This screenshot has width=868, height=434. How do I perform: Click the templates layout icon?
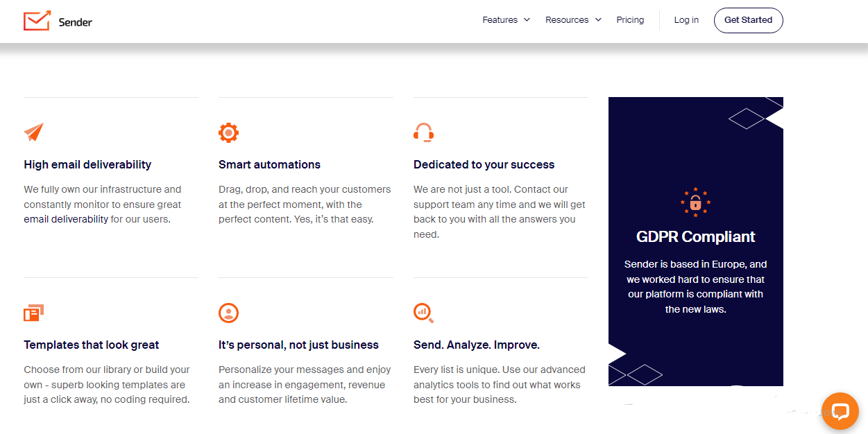tap(33, 313)
